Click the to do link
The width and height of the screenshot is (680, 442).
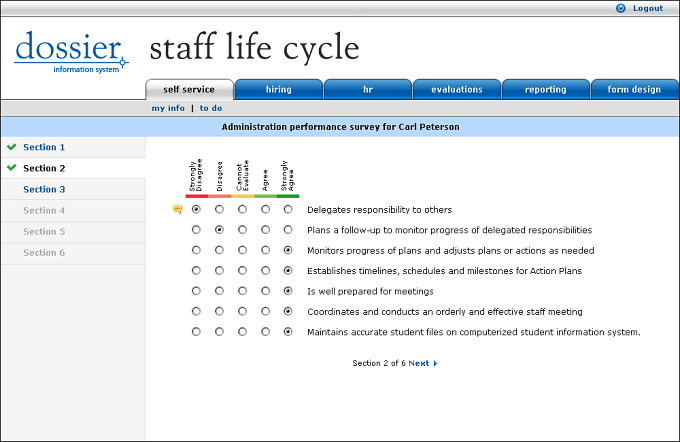pyautogui.click(x=211, y=108)
